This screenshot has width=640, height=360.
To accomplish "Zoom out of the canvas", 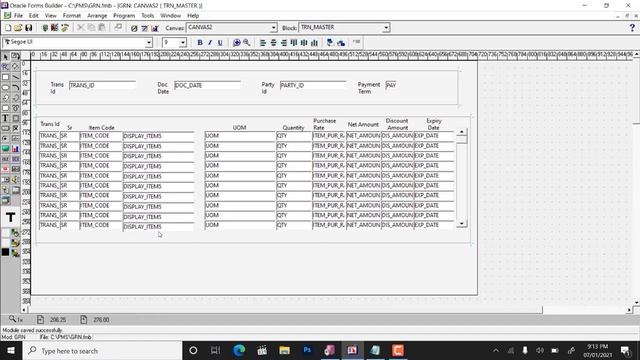I will (x=247, y=42).
